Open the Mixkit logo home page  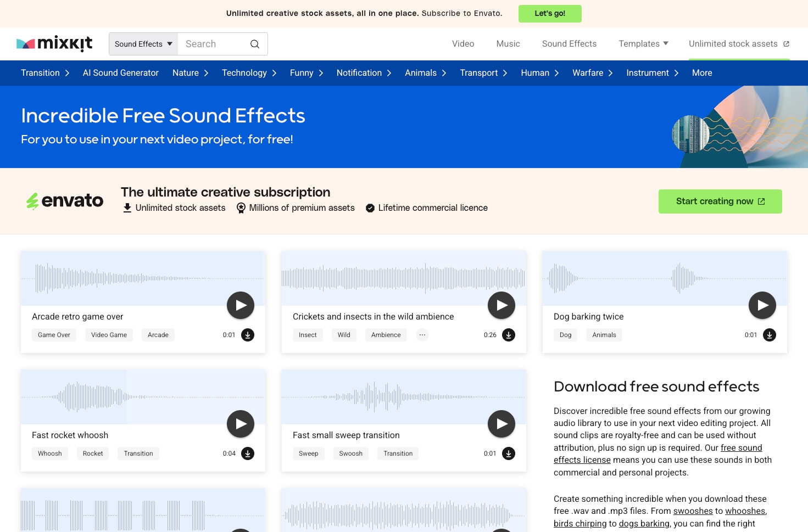coord(54,43)
